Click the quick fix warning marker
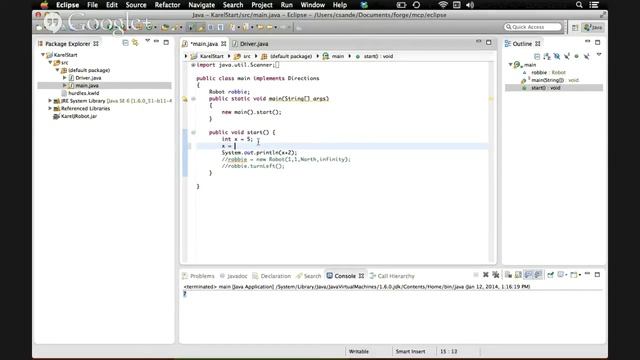This screenshot has height=360, width=640. [185, 99]
